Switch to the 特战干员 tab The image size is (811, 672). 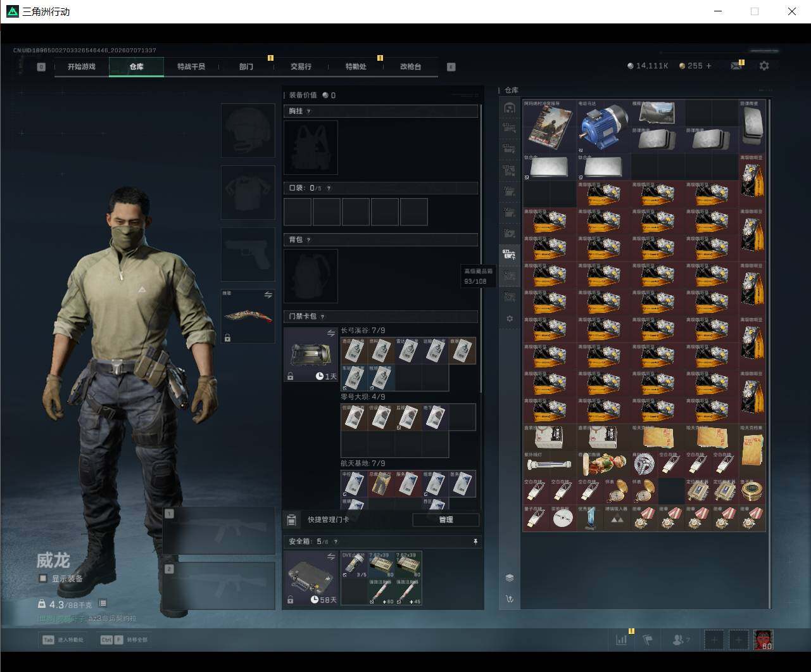coord(191,67)
